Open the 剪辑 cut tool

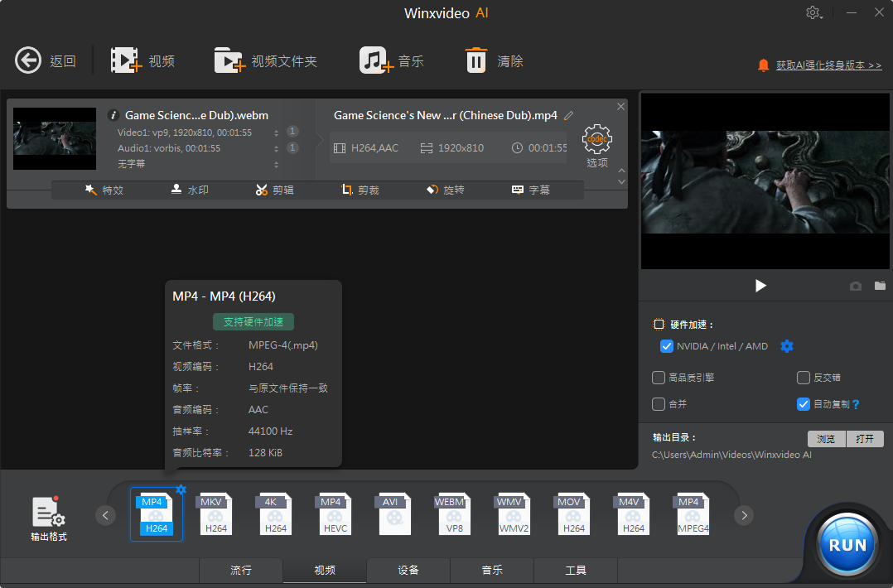pos(274,190)
